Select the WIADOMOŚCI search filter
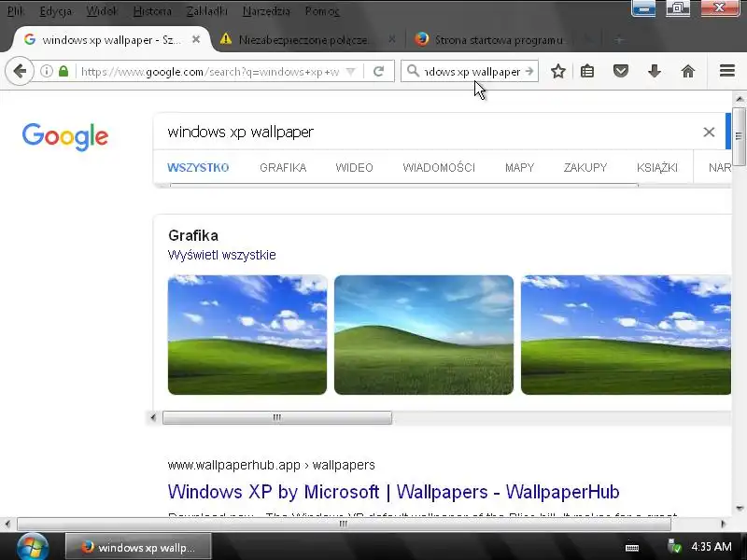 click(x=439, y=168)
